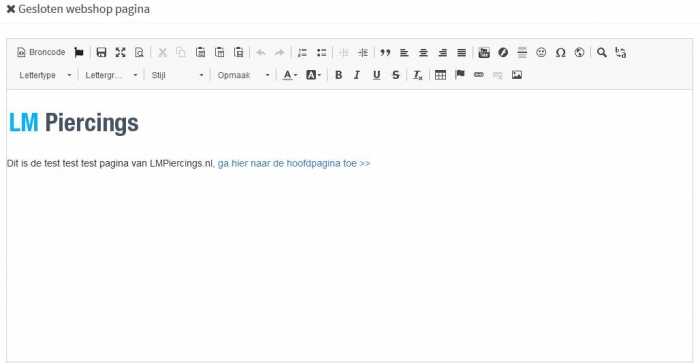Insert a numbered list
Image resolution: width=700 pixels, height=363 pixels.
(x=302, y=53)
